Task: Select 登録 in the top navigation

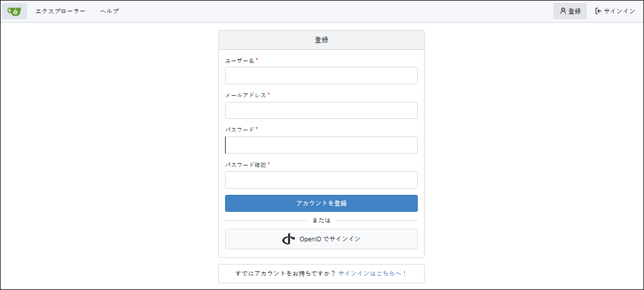Action: pyautogui.click(x=570, y=11)
